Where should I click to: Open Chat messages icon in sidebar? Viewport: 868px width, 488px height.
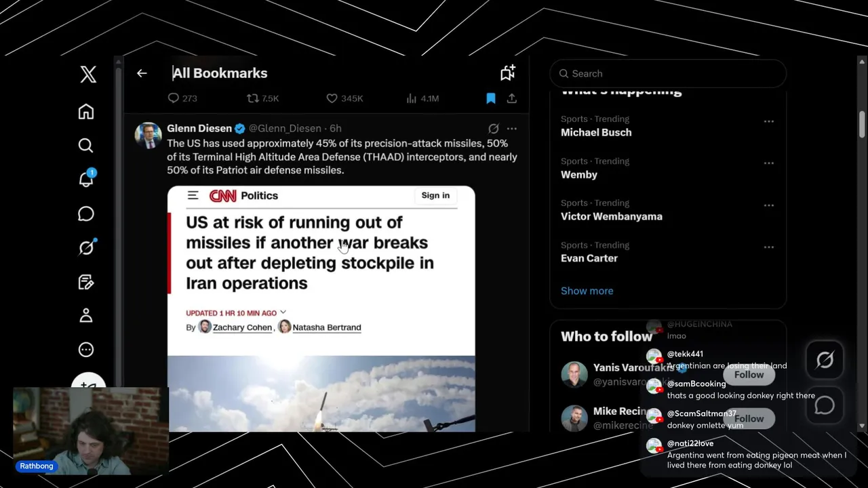coord(86,213)
